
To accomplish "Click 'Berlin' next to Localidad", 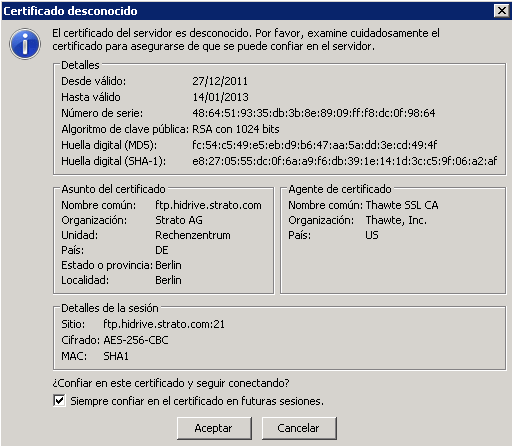I will point(168,280).
